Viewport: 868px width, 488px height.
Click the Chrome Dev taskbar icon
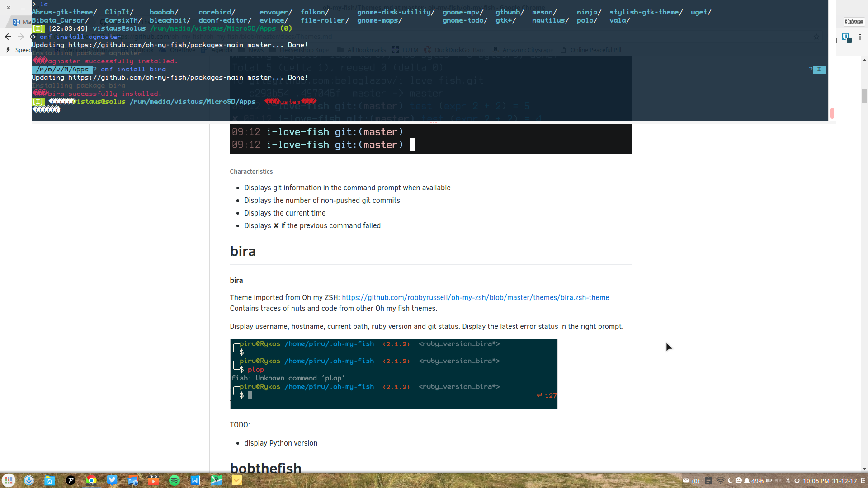[91, 480]
